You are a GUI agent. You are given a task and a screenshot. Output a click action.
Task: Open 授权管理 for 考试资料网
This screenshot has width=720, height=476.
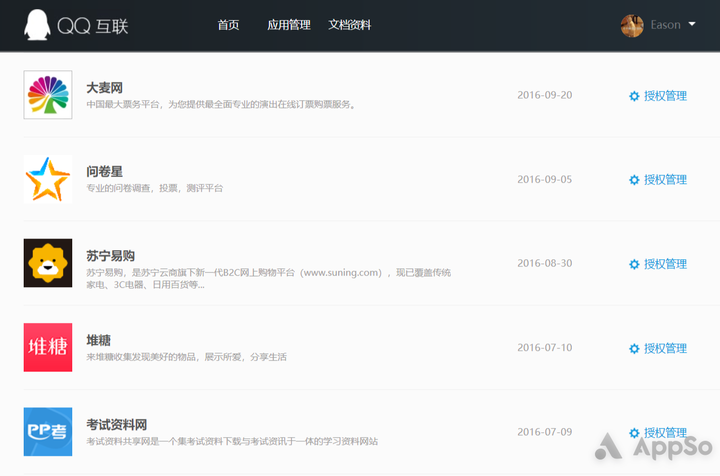[658, 433]
